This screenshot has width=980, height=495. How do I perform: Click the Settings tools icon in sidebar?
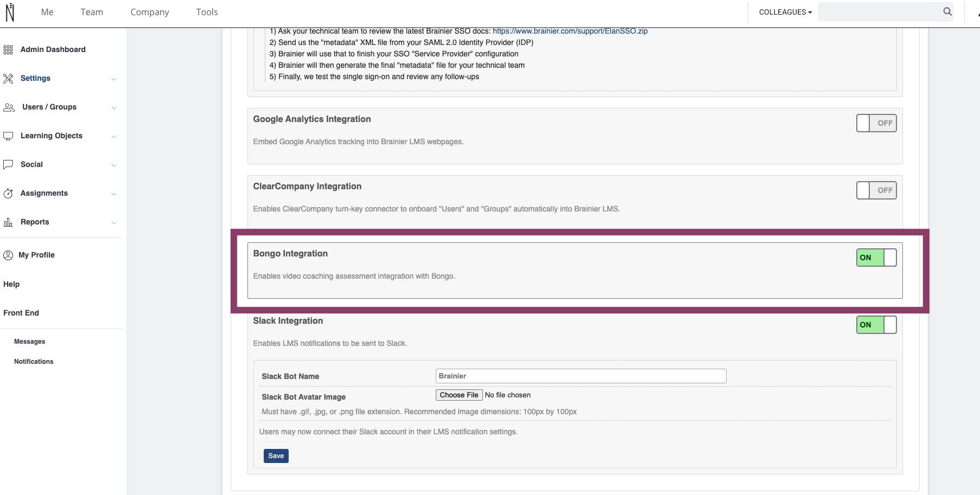coord(8,79)
